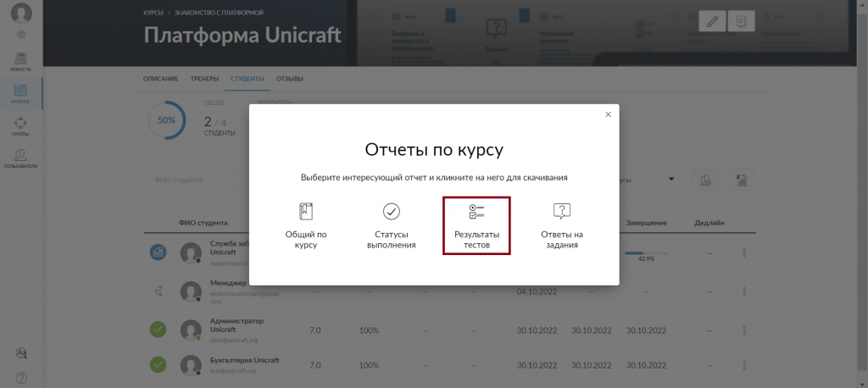Screen dimensions: 868x388
Task: Click the Платформа Unicraft course title
Action: [x=242, y=35]
